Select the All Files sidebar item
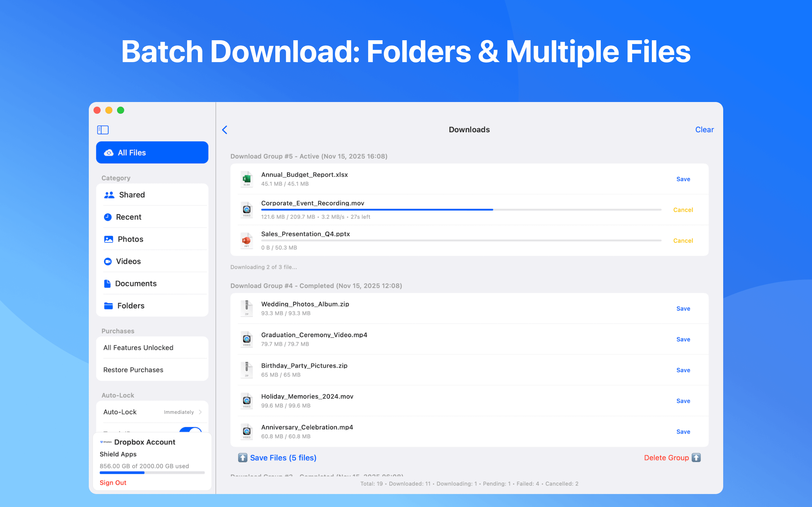The image size is (812, 507). [x=152, y=152]
